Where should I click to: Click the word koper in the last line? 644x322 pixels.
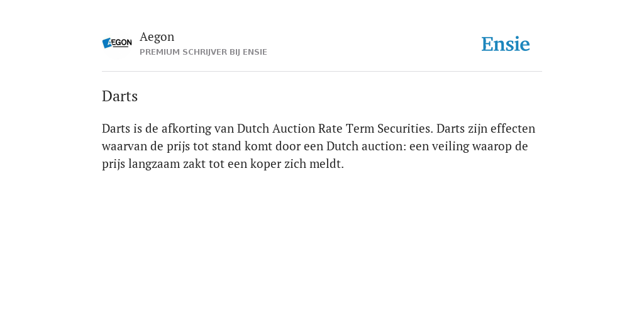[265, 164]
